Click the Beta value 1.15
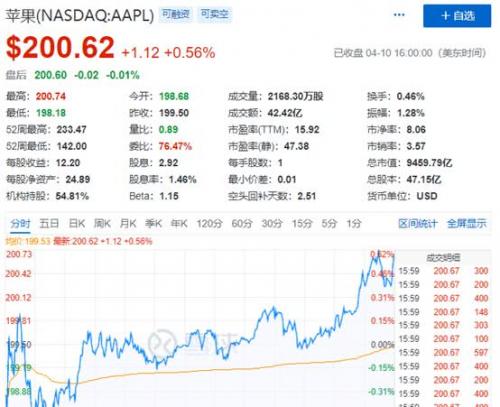500x407 pixels. (169, 196)
